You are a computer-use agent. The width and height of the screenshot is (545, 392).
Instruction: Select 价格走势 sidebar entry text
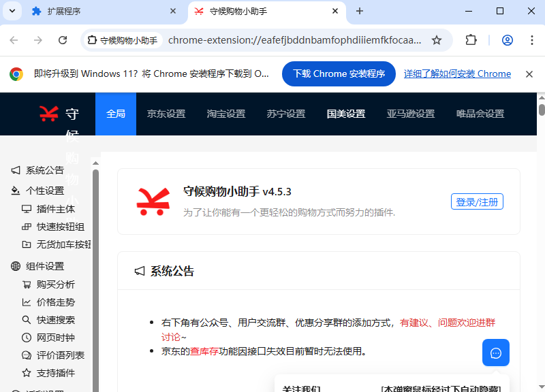point(56,302)
